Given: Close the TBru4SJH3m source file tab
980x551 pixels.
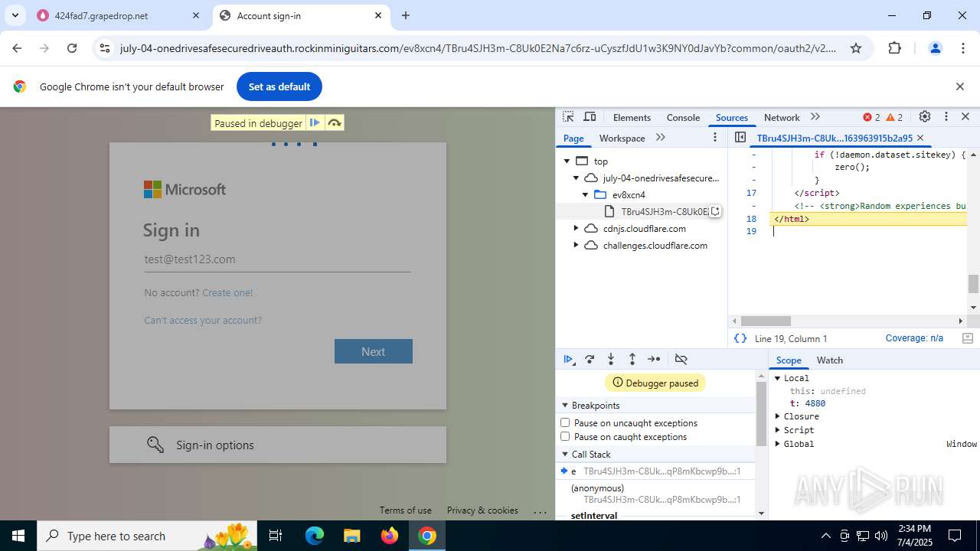Looking at the screenshot, I should 920,138.
